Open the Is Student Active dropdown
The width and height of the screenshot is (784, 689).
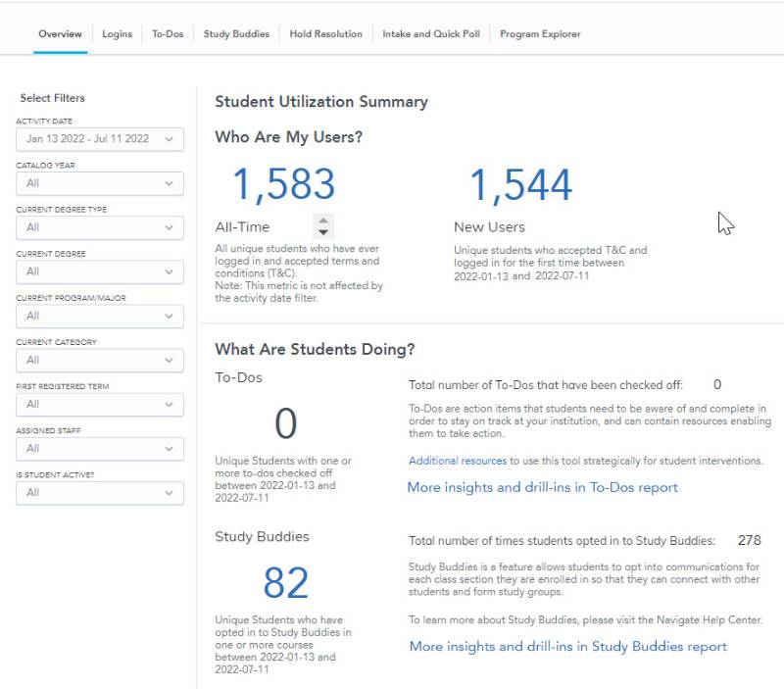pos(99,492)
